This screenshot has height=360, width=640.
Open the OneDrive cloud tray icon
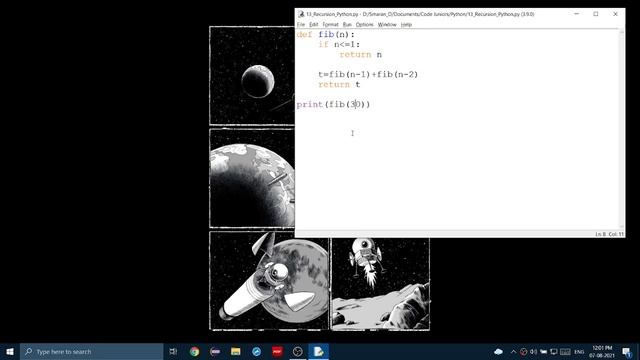(498, 351)
